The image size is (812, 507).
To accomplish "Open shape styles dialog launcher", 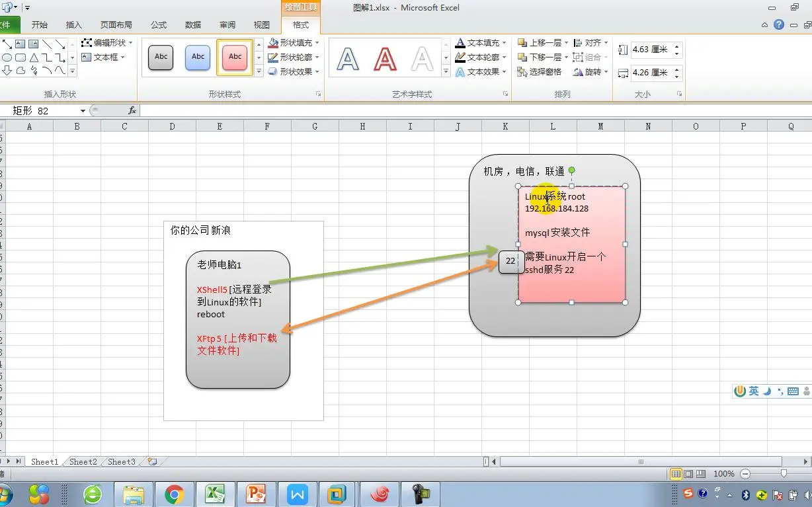I will point(318,94).
